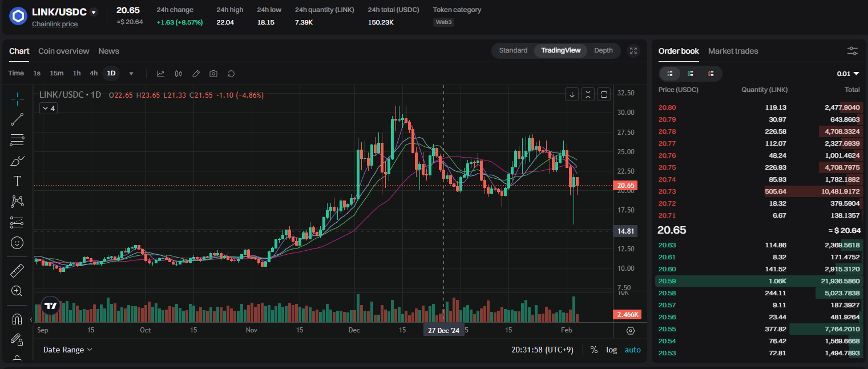The image size is (868, 369).
Task: Toggle the magnet snap mode
Action: click(x=17, y=319)
